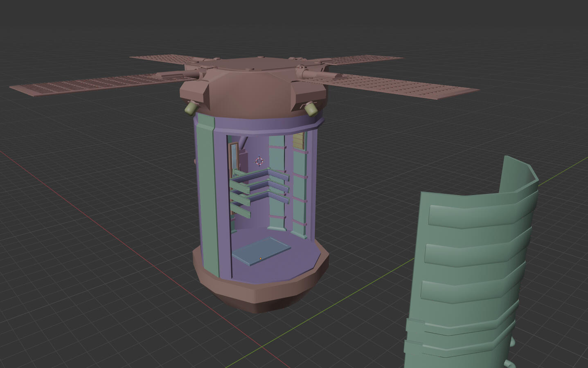Select the right olive thruster nozzle
Image resolution: width=588 pixels, height=368 pixels.
[311, 108]
